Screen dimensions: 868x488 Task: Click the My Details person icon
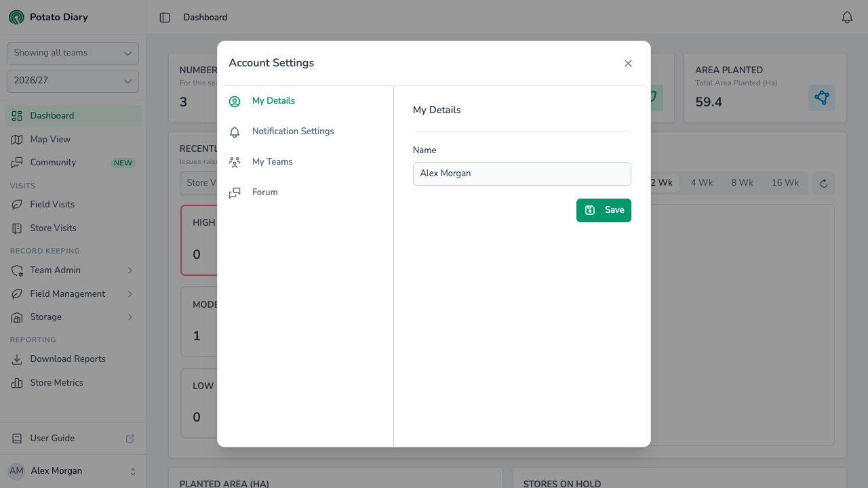[x=235, y=101]
